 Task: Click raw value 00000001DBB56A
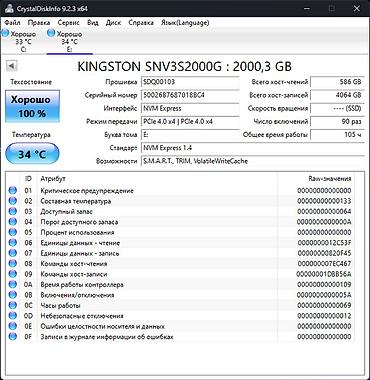point(324,274)
